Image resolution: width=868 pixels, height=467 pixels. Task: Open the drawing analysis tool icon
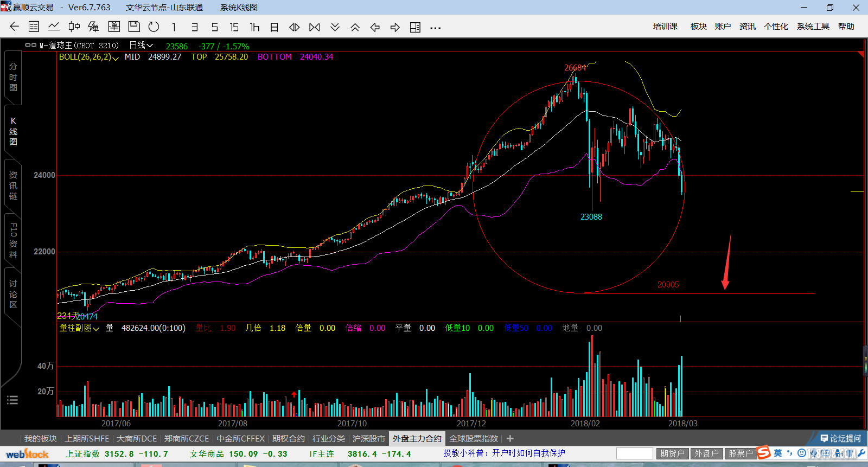(93, 27)
